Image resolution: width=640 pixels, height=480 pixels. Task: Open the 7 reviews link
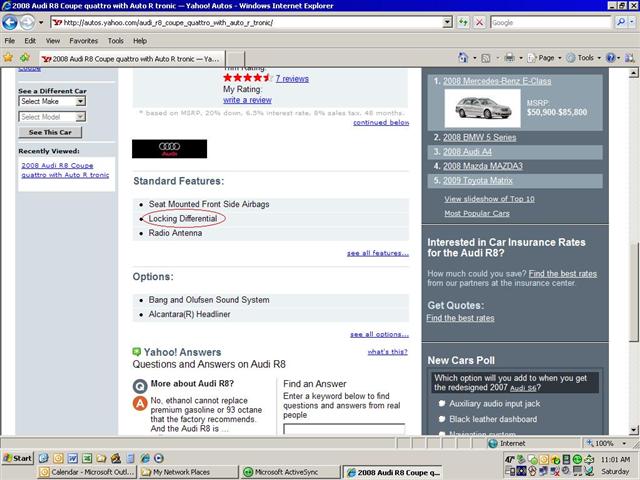coord(292,78)
